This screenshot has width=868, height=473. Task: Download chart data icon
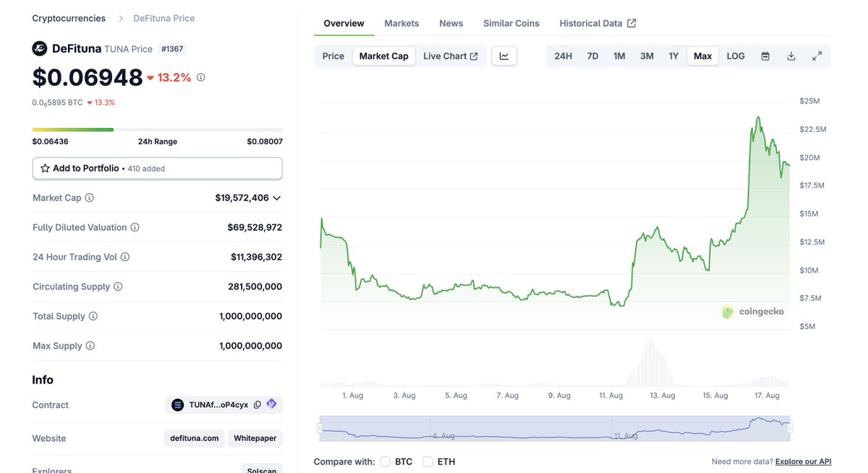click(x=791, y=56)
